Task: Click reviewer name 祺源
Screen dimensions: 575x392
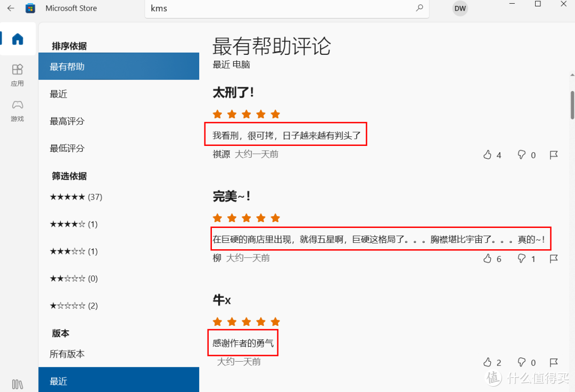Action: (x=221, y=154)
